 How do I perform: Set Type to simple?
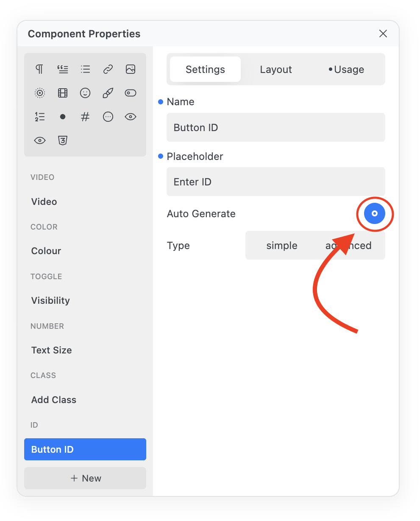point(281,246)
